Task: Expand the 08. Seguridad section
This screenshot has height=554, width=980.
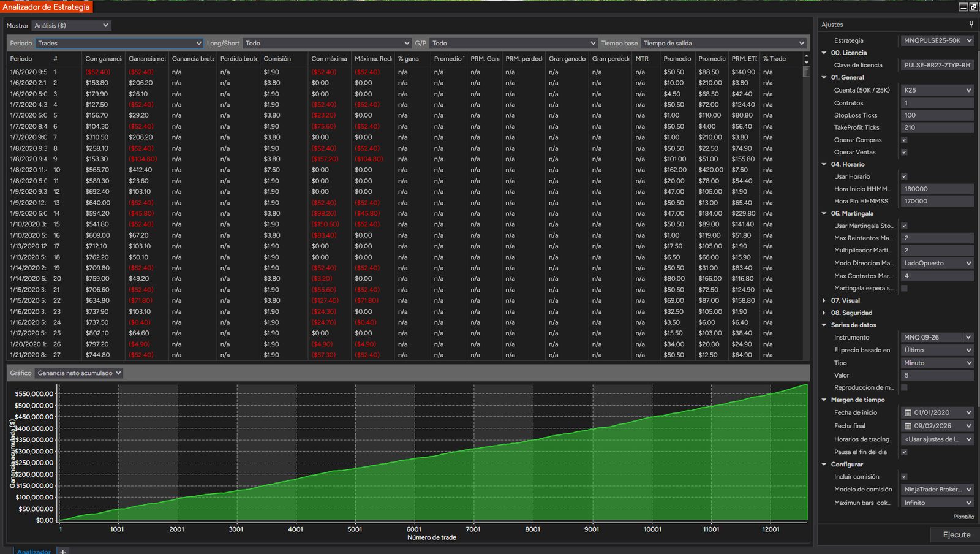Action: [824, 313]
